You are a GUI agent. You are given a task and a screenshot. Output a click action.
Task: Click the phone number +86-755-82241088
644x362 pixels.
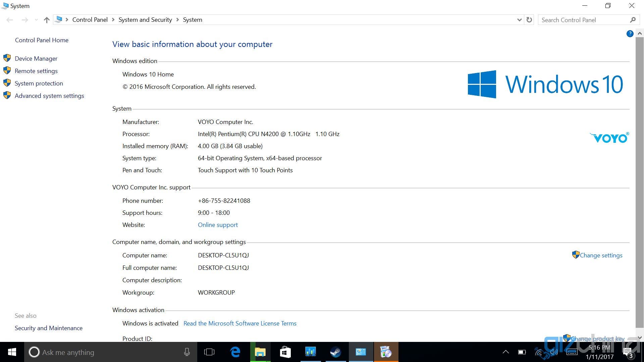(224, 201)
